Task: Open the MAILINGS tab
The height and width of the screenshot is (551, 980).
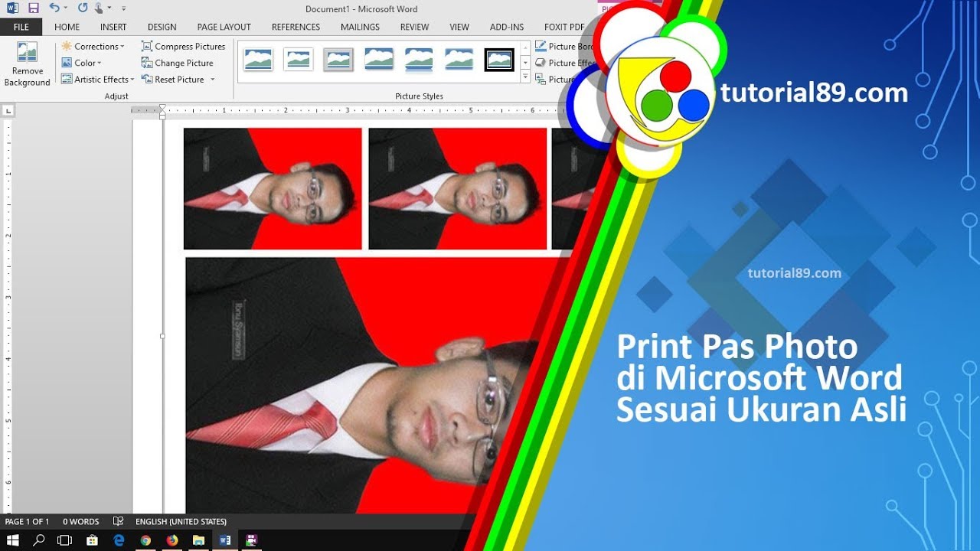Action: coord(360,27)
